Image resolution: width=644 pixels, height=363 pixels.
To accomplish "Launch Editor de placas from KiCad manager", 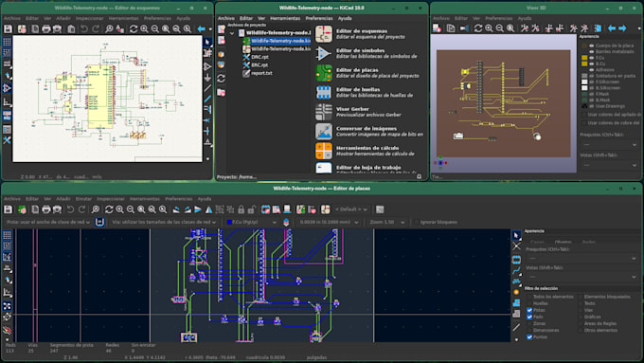I will coord(324,73).
